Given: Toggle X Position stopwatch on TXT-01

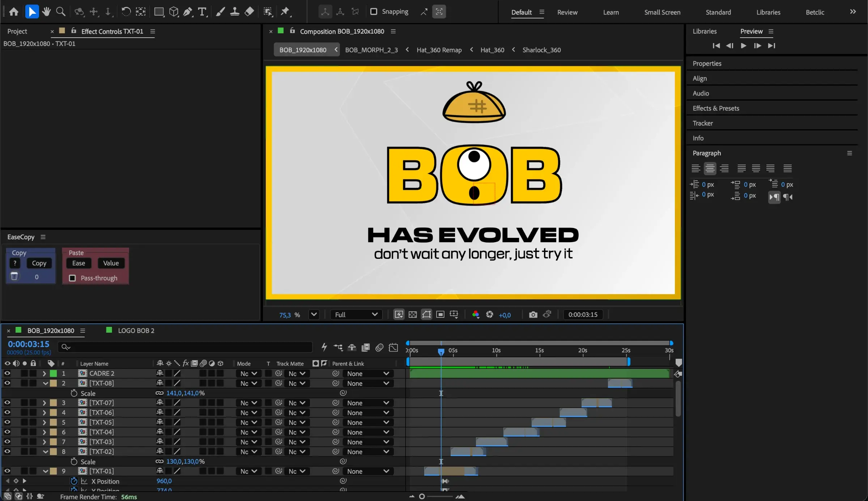Looking at the screenshot, I should point(74,481).
